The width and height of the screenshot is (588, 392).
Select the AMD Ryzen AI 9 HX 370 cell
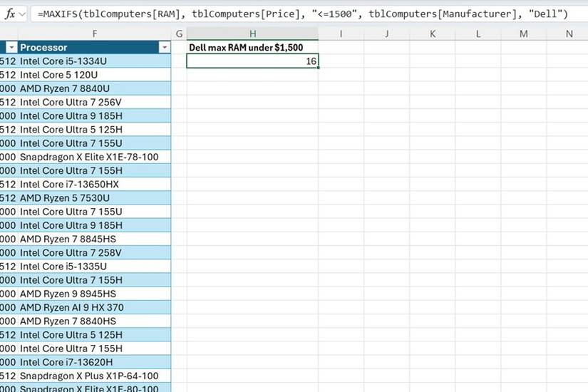point(94,308)
